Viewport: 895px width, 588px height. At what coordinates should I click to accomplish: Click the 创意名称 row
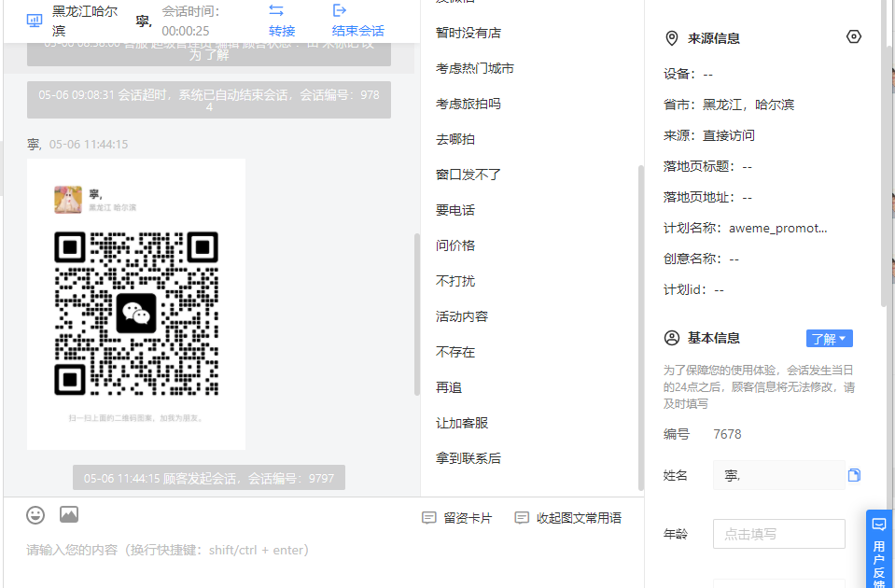pos(701,259)
